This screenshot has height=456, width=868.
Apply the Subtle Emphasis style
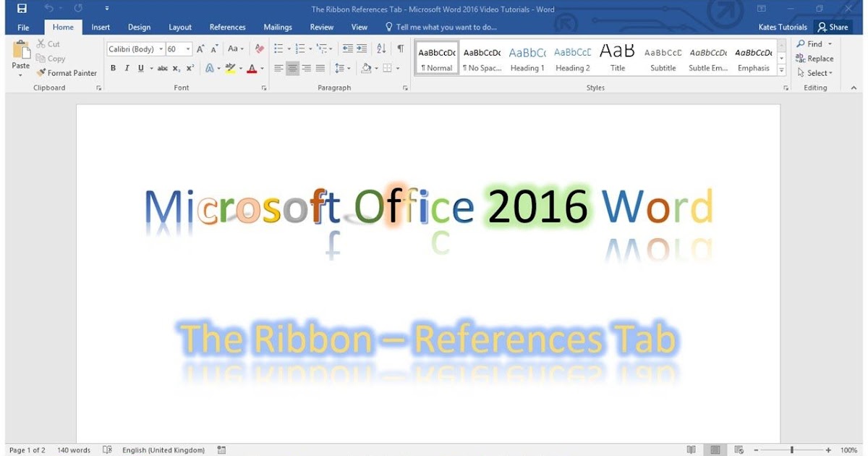point(708,59)
